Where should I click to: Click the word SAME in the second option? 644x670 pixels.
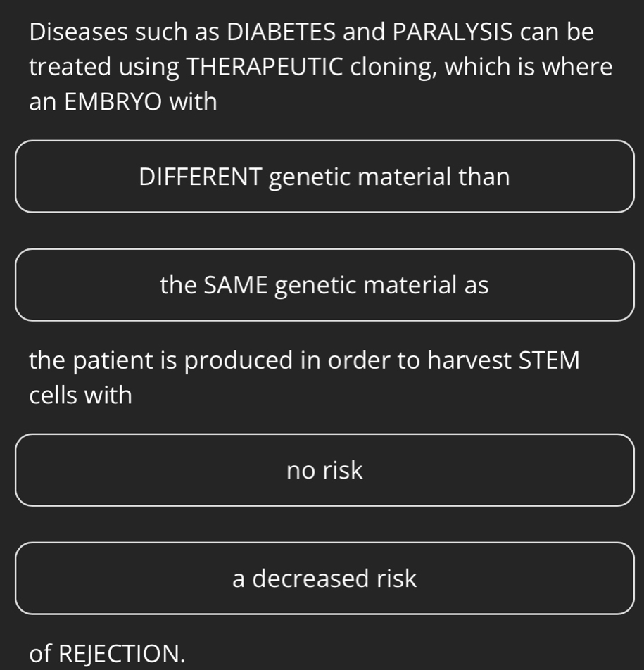tap(236, 285)
